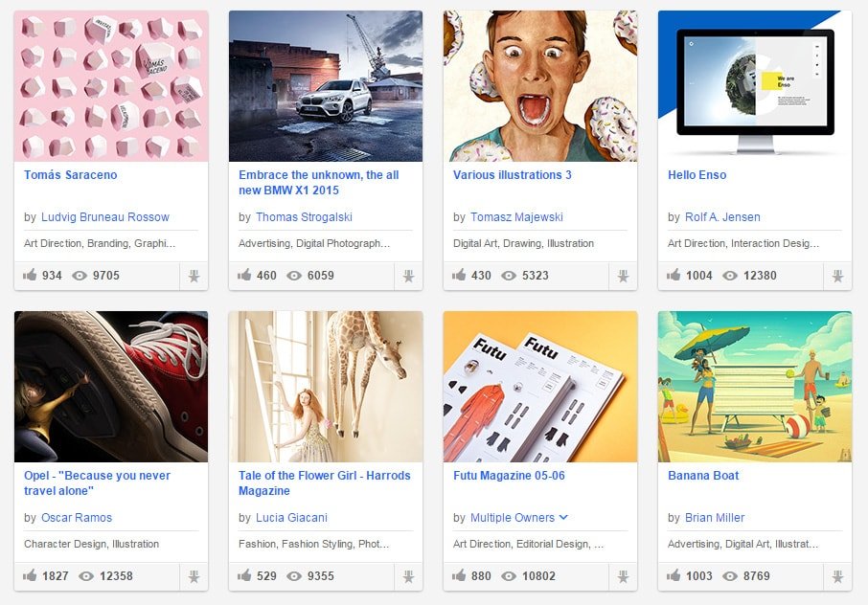Open the giraffe and girl thumbnail image
The image size is (868, 605).
326,387
